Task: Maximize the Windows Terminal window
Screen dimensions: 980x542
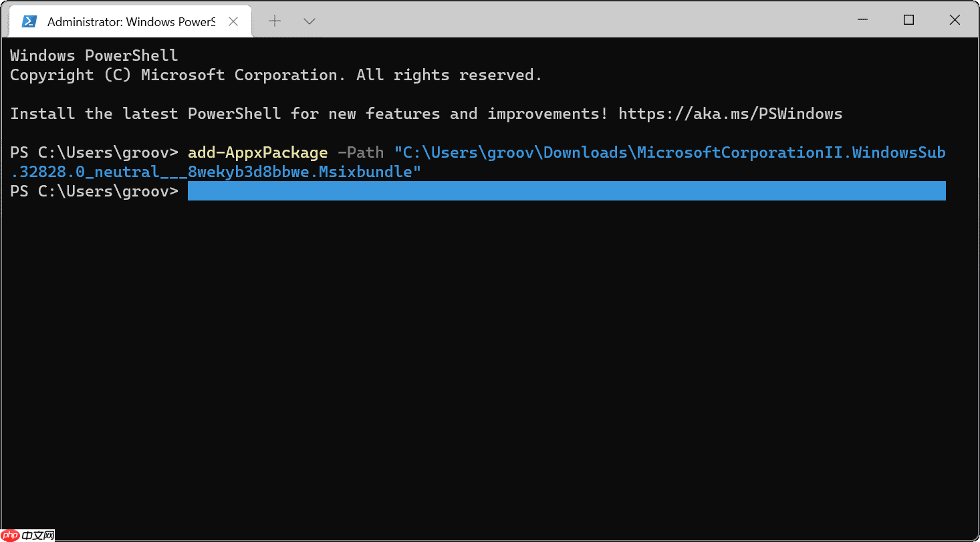Action: click(x=908, y=20)
